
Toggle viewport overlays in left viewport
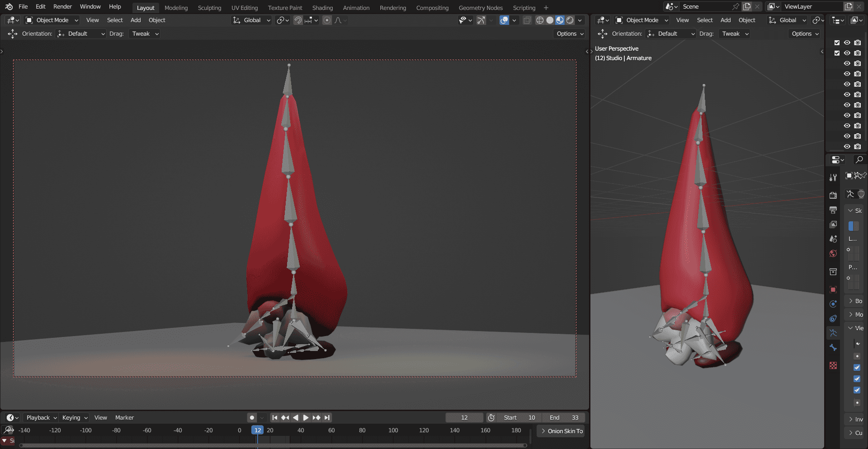[x=504, y=20]
